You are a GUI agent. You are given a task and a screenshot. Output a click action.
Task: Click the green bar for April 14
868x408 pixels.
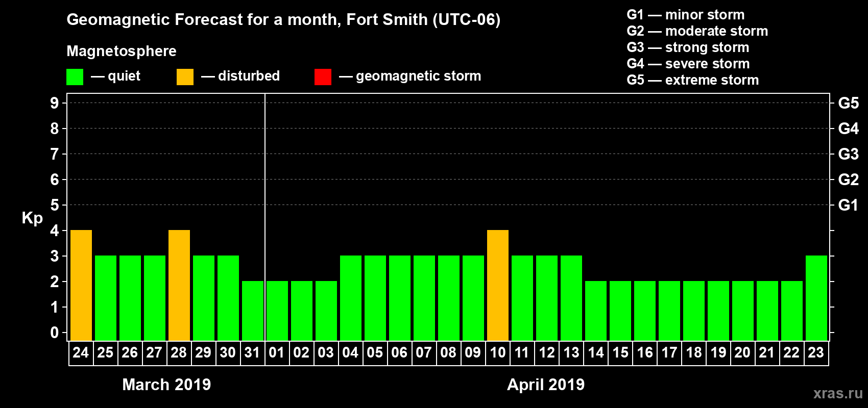click(x=596, y=311)
